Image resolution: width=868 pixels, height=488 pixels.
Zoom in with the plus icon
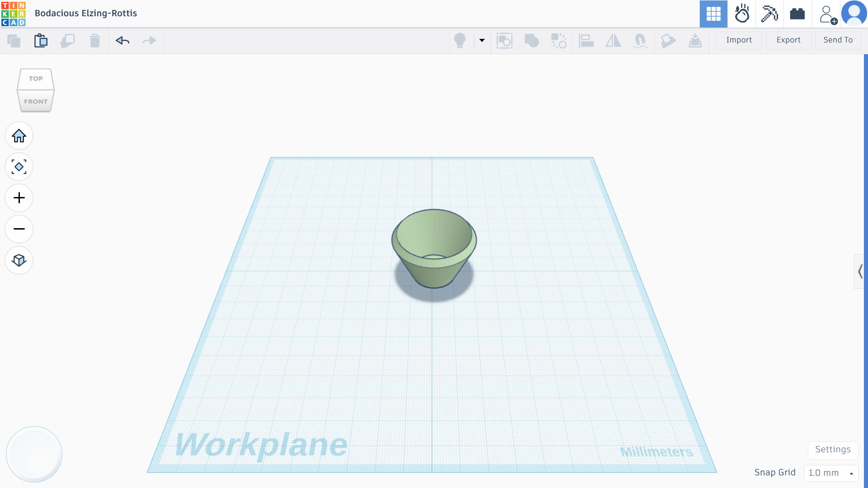(19, 198)
